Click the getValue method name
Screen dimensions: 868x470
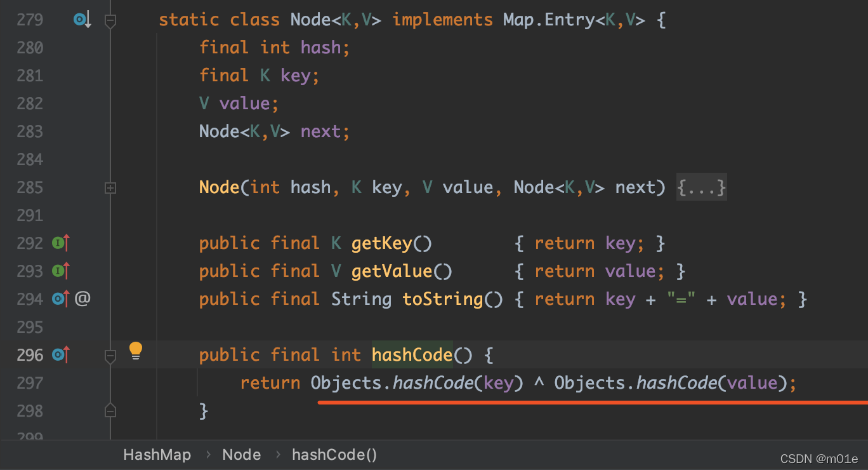tap(392, 271)
